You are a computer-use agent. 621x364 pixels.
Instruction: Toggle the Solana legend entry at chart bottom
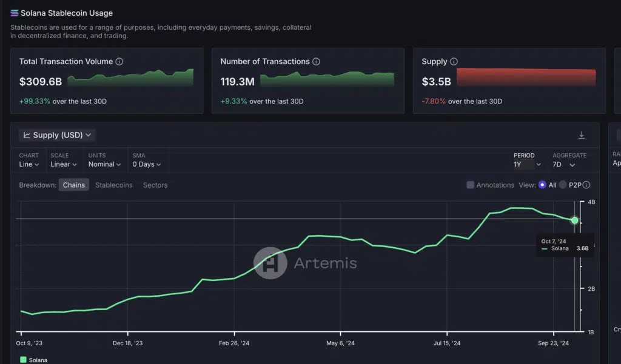[x=34, y=360]
